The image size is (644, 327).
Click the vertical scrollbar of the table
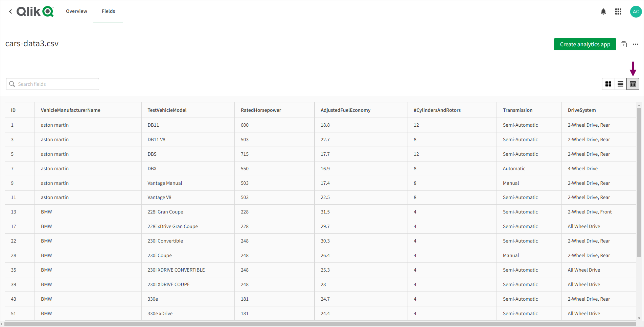(639, 182)
